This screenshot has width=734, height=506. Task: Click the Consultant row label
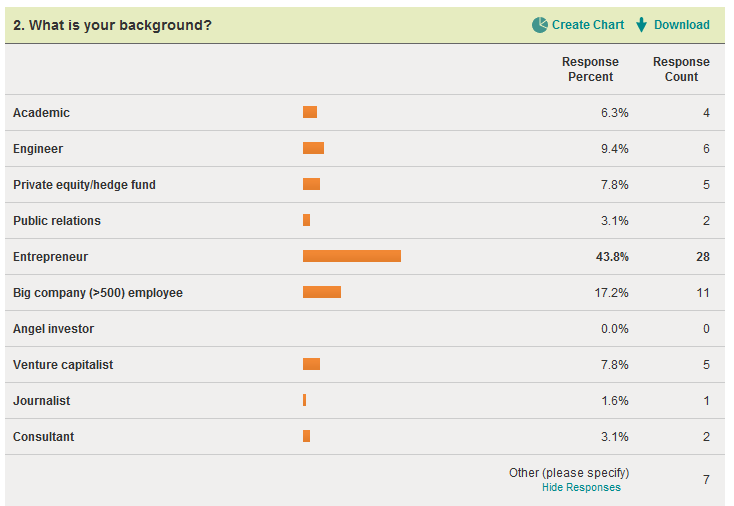pos(43,437)
